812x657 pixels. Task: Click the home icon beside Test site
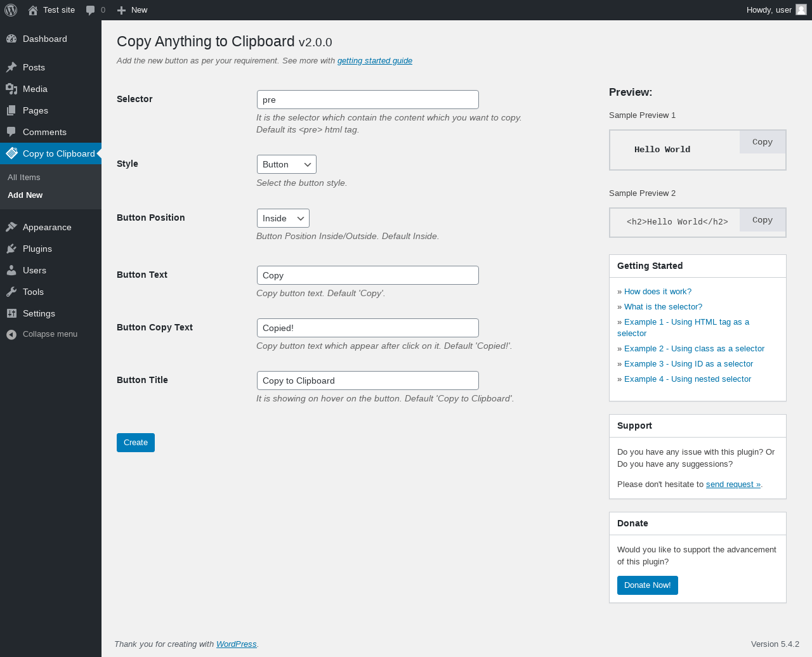(x=33, y=10)
